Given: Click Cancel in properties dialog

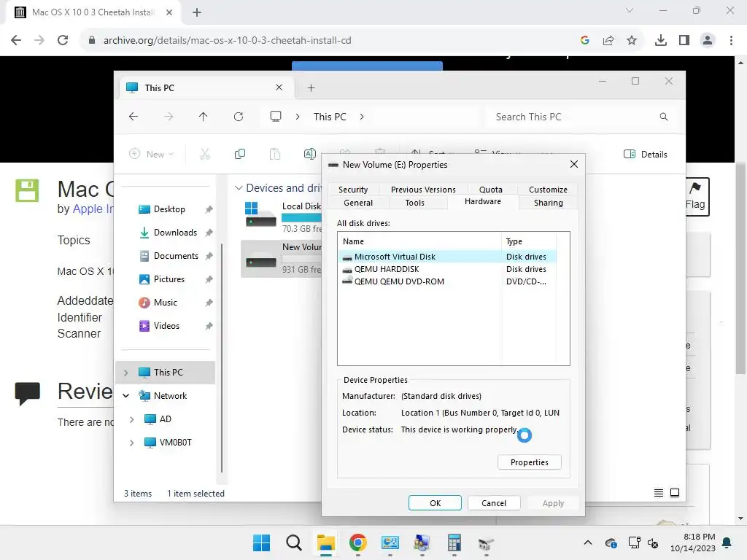Looking at the screenshot, I should (494, 503).
